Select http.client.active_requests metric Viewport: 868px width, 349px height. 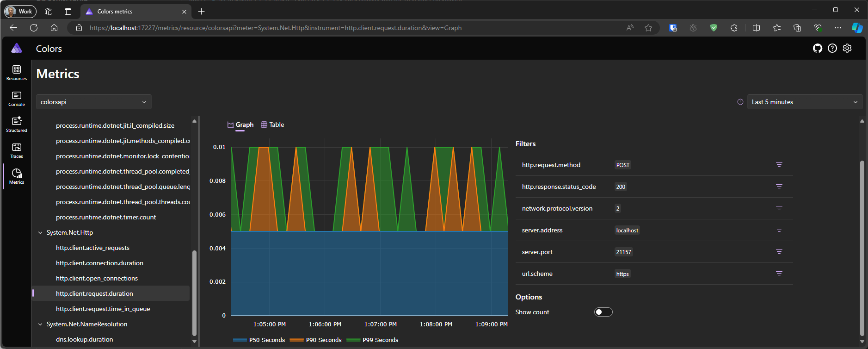coord(92,248)
